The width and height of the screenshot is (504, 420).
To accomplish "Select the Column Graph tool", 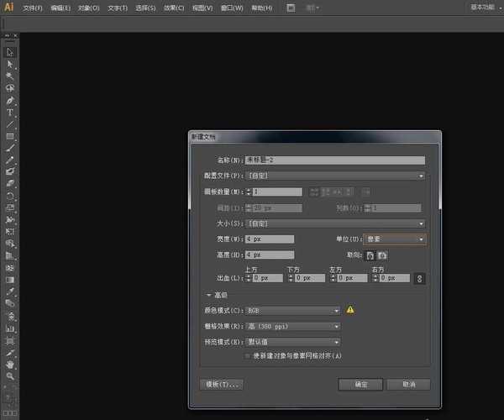I will coord(10,328).
